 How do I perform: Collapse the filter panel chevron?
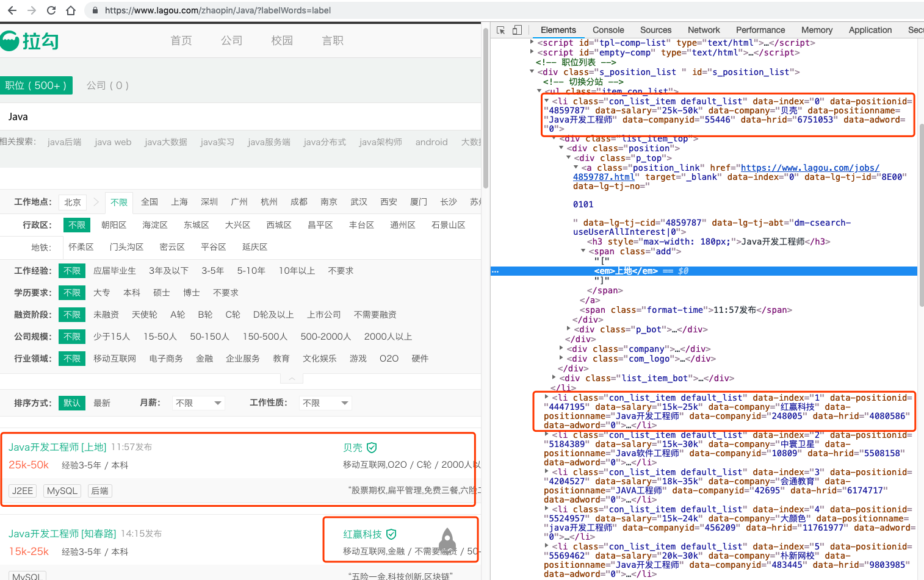292,379
